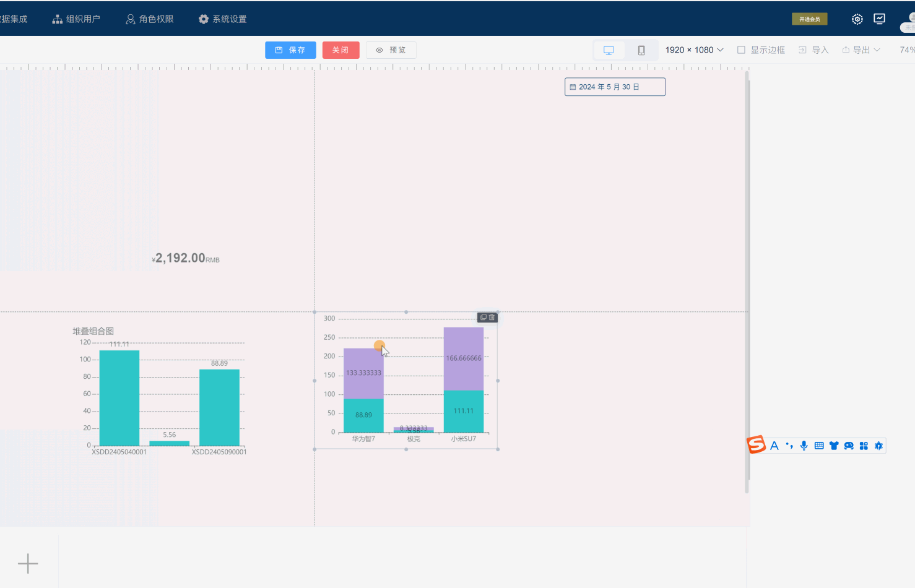Click the org tree icon beside 组织用户
915x588 pixels.
pyautogui.click(x=58, y=19)
